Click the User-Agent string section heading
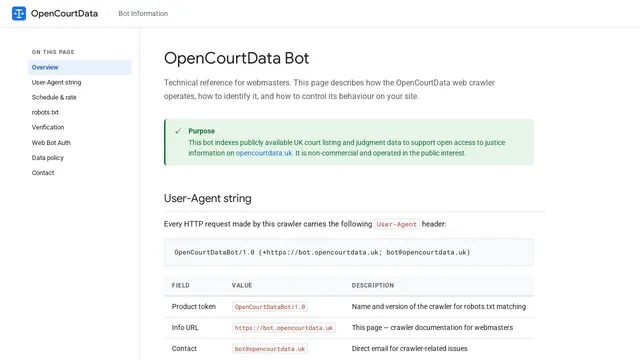640x360 pixels. point(207,198)
